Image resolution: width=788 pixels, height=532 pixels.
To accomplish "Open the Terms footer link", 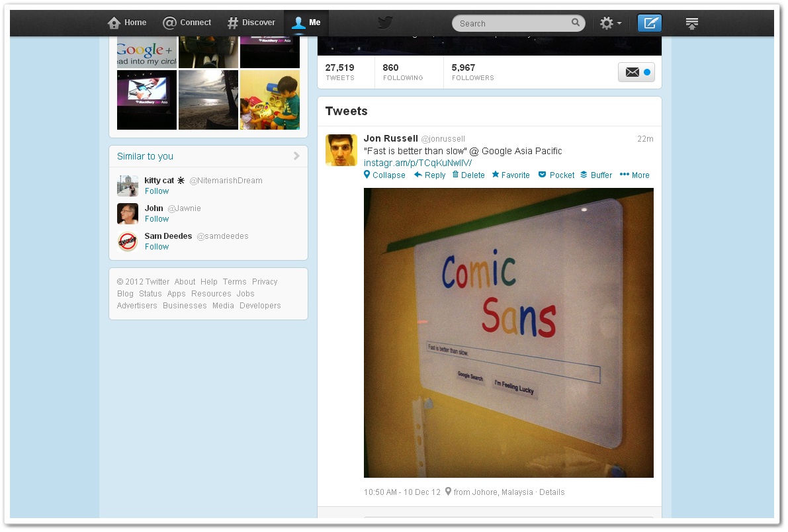I will (x=235, y=282).
